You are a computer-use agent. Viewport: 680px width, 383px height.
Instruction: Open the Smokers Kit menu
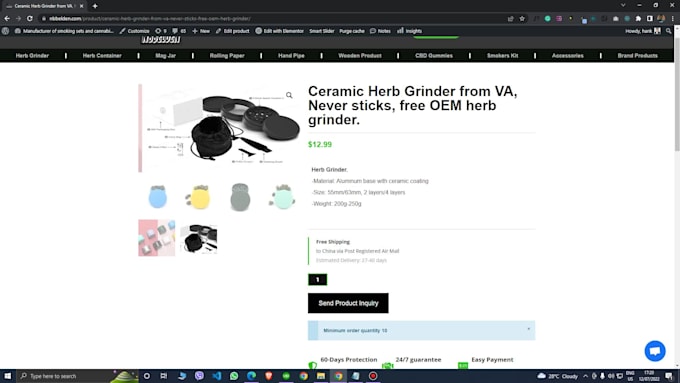[502, 56]
